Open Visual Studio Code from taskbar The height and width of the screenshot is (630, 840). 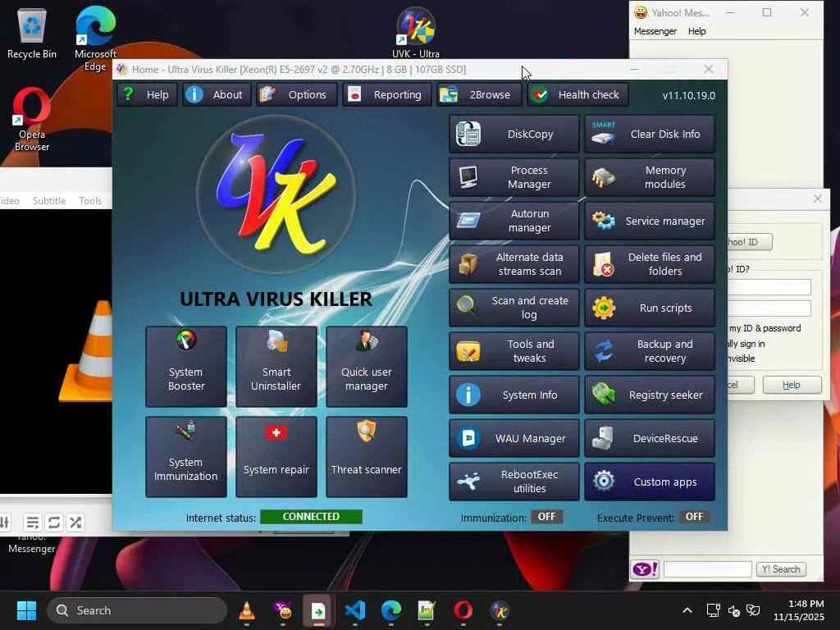[x=354, y=610]
